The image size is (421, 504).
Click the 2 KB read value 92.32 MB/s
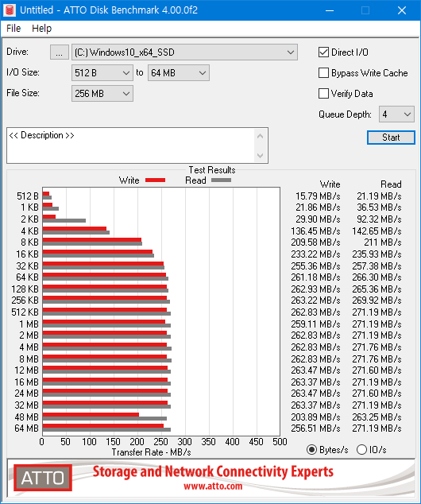(x=379, y=219)
